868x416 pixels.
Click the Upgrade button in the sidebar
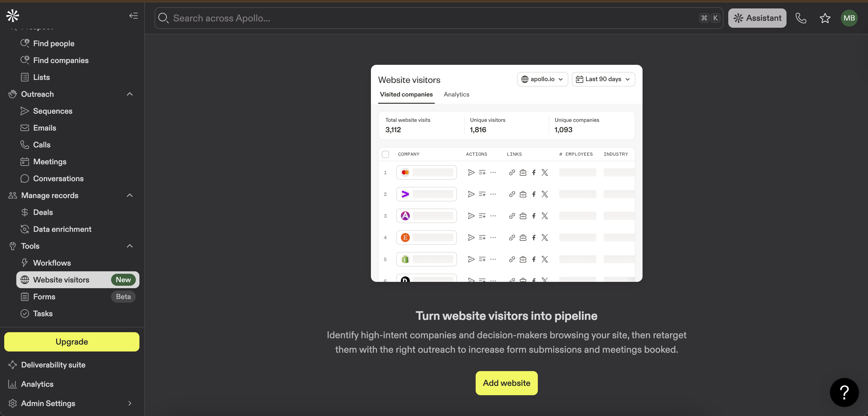[72, 342]
